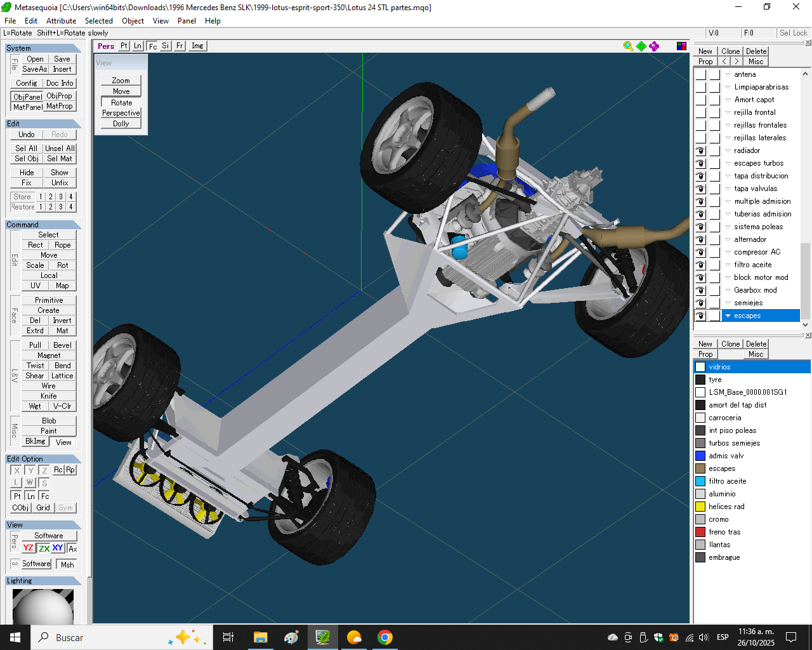This screenshot has height=650, width=812.
Task: Click the yellow magnifier zoom icon in viewport
Action: pyautogui.click(x=628, y=46)
